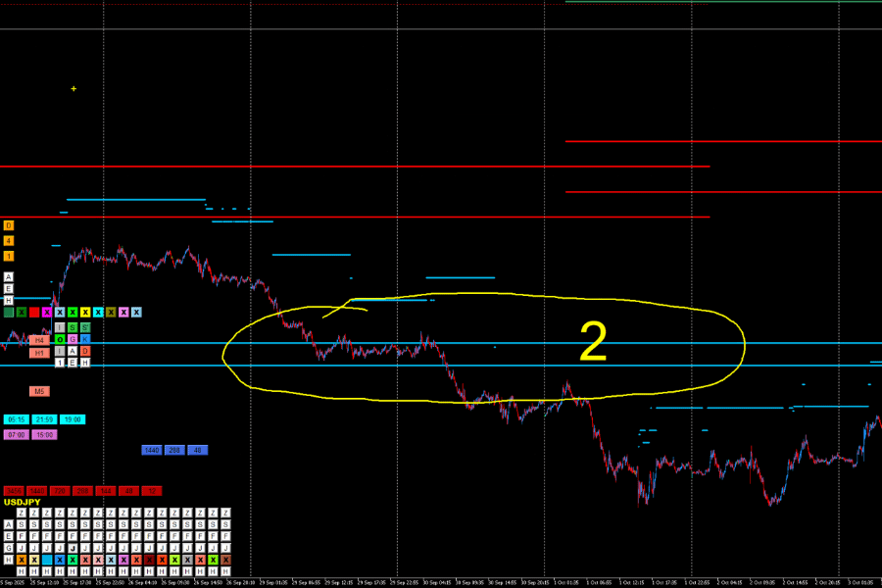The image size is (882, 588).
Task: Click the red 720 period button
Action: 61,490
